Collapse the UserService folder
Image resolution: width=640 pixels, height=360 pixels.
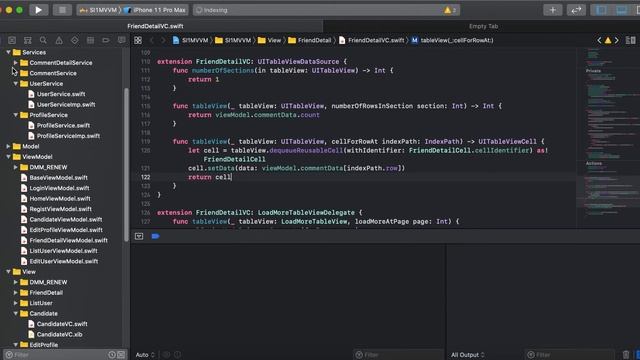[16, 83]
